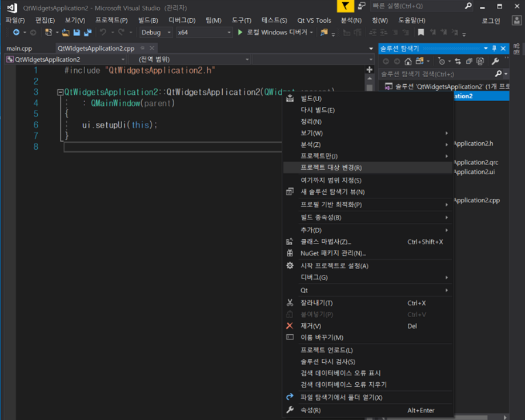
Task: Open the 도움말(H) menu
Action: pyautogui.click(x=411, y=21)
